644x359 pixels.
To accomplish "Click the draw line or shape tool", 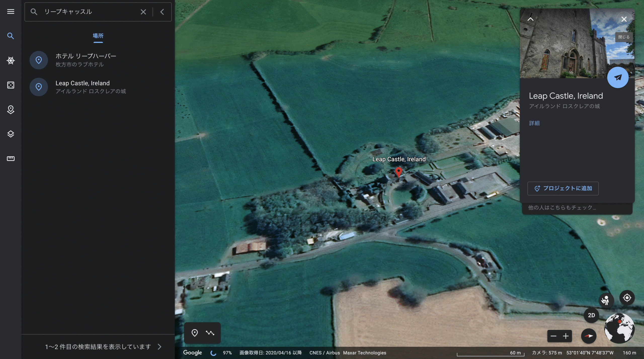I will pyautogui.click(x=210, y=333).
